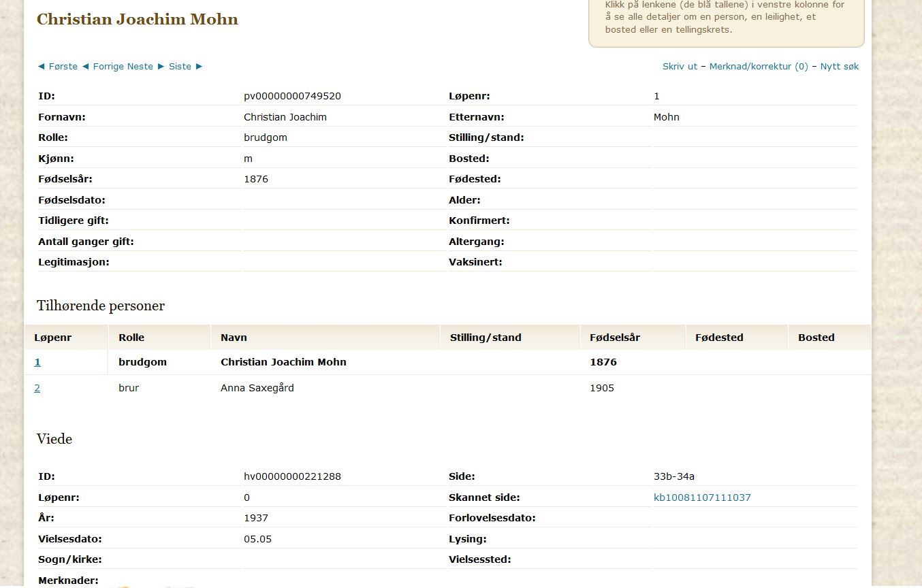The height and width of the screenshot is (588, 922).
Task: Click the Rolle column header
Action: point(131,338)
